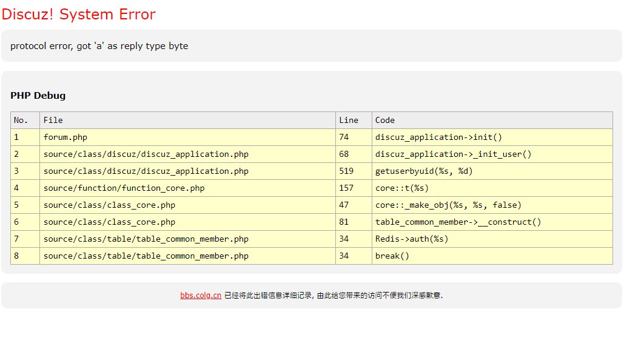Click the table_common_member.php file cell in row 7

pos(188,239)
